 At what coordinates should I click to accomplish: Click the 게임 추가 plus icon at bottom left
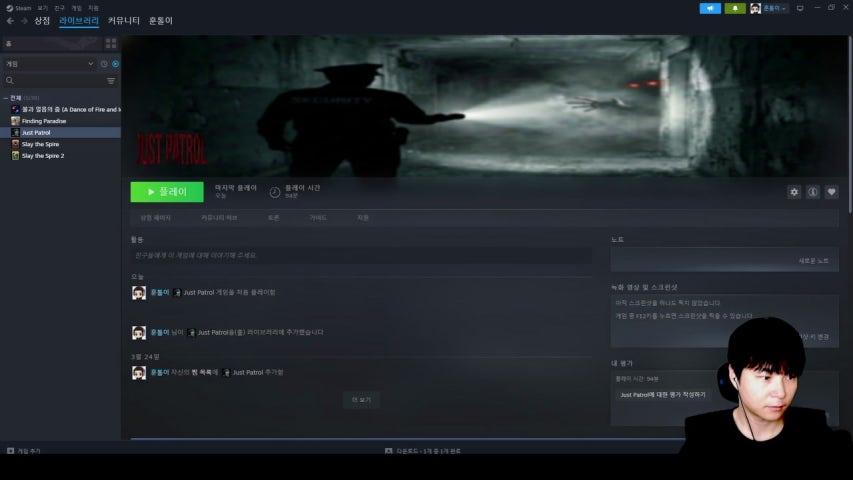[x=10, y=451]
